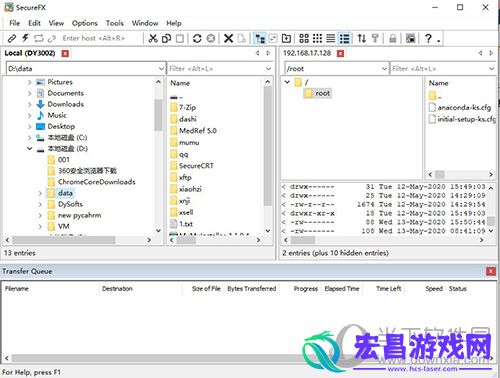Expand the Desktop tree node
Screen dimensions: 500x378
click(30, 126)
